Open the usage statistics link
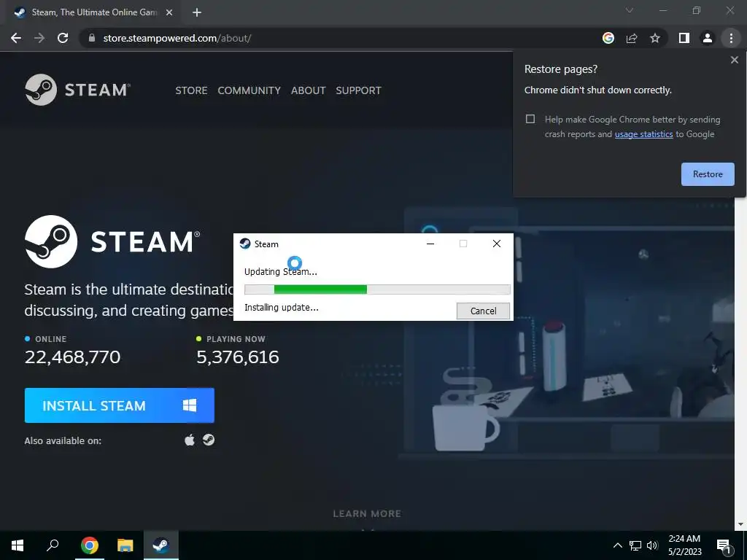The image size is (747, 560). (643, 134)
